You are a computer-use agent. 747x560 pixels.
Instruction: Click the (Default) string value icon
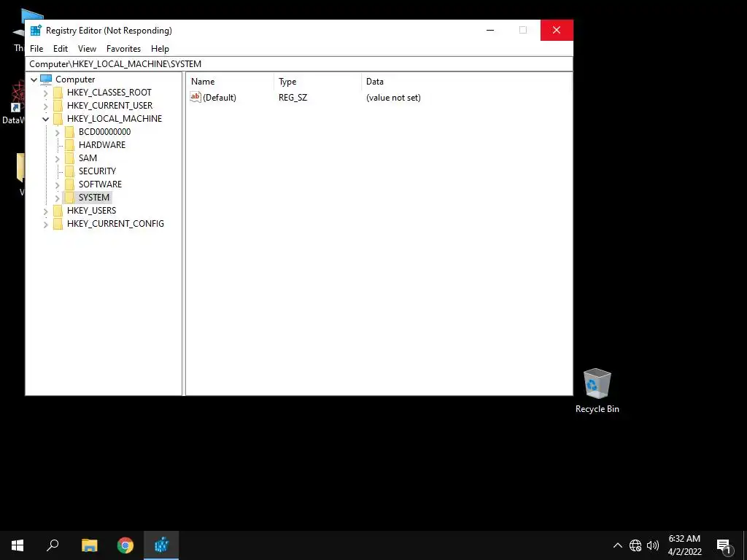pyautogui.click(x=196, y=97)
